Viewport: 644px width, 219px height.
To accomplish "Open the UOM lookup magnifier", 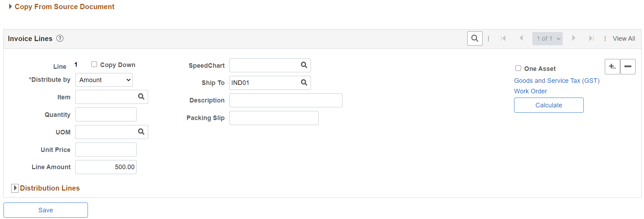I will 141,132.
